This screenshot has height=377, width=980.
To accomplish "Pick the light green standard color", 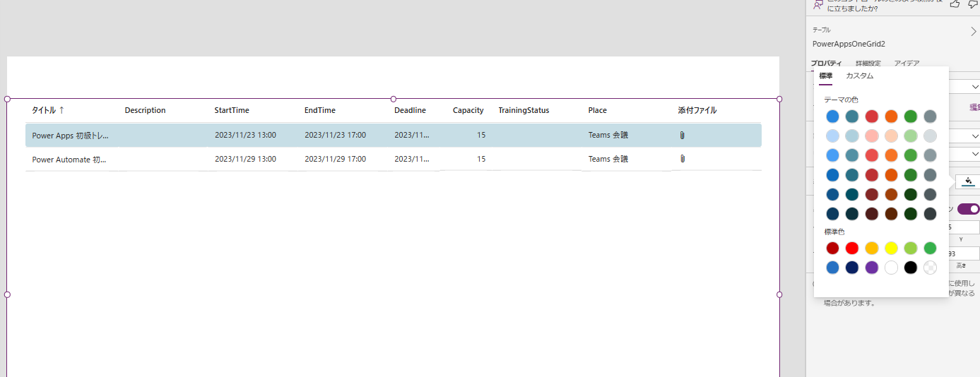I will [911, 248].
